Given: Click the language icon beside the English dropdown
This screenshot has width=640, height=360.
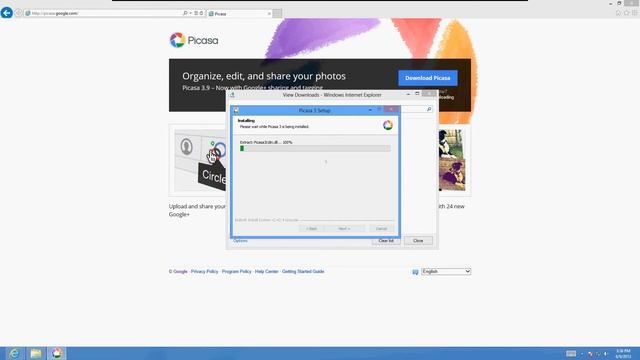Looking at the screenshot, I should click(416, 272).
